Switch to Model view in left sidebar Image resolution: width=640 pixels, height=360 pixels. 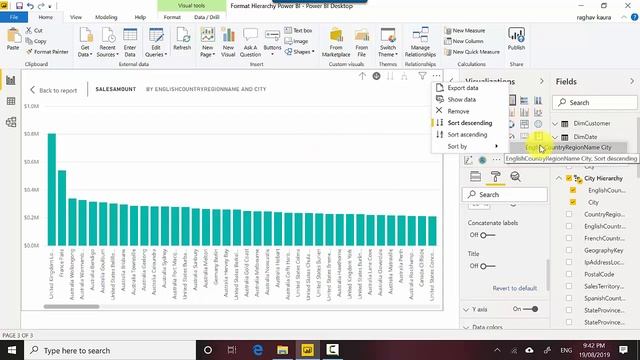pyautogui.click(x=11, y=122)
